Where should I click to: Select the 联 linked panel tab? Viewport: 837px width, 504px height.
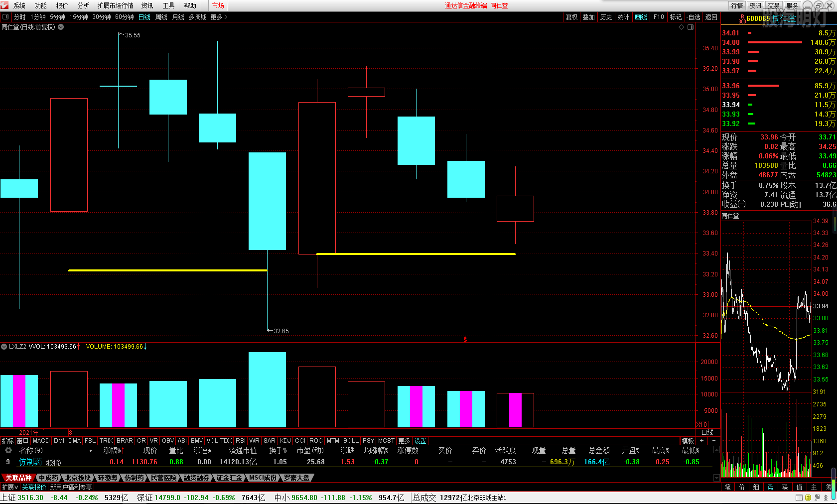pos(785,487)
